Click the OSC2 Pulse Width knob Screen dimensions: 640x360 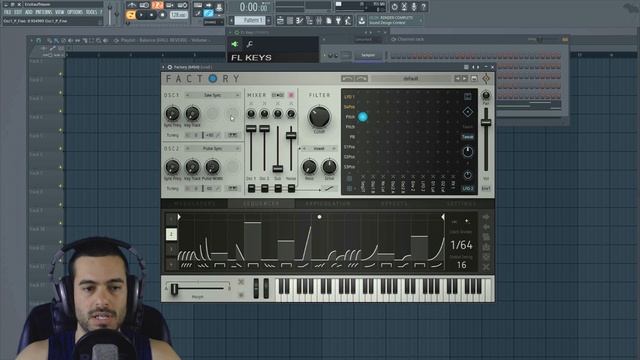pyautogui.click(x=212, y=167)
